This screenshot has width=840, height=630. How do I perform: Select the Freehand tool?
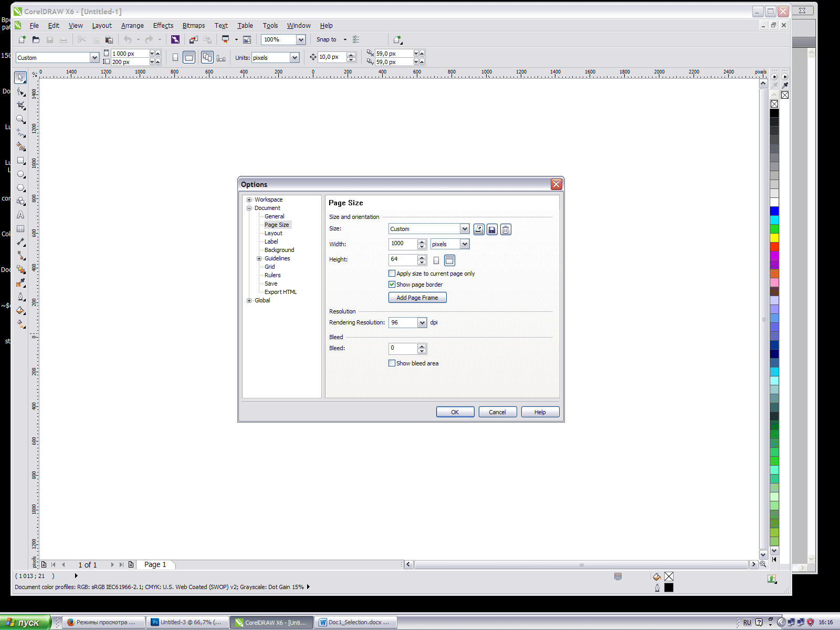point(20,133)
